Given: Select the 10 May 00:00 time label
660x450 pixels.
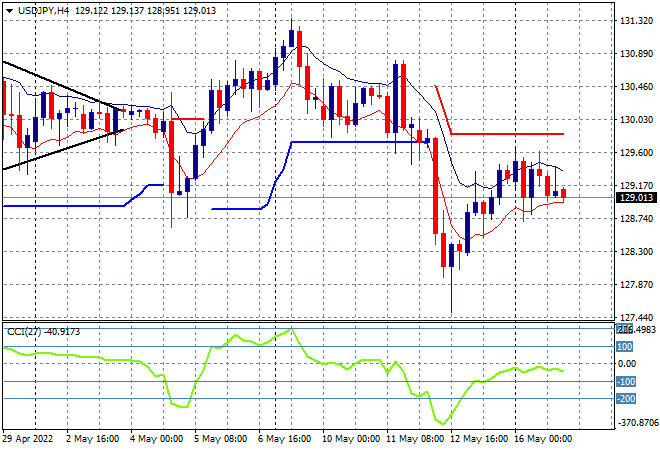Looking at the screenshot, I should tap(351, 439).
